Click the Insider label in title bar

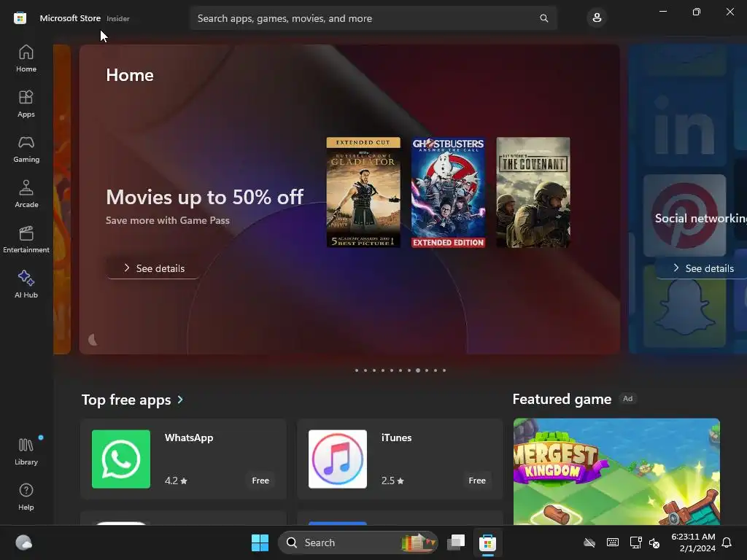point(118,18)
